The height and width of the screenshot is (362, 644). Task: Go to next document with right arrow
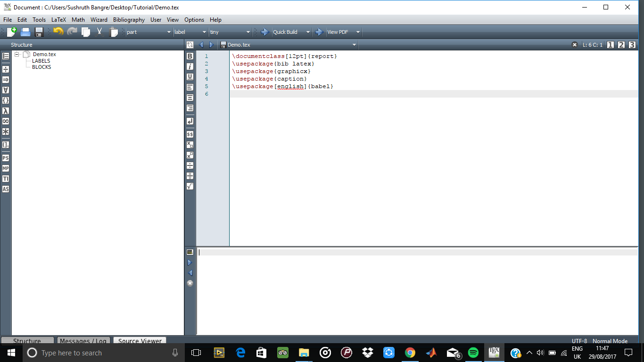[211, 45]
